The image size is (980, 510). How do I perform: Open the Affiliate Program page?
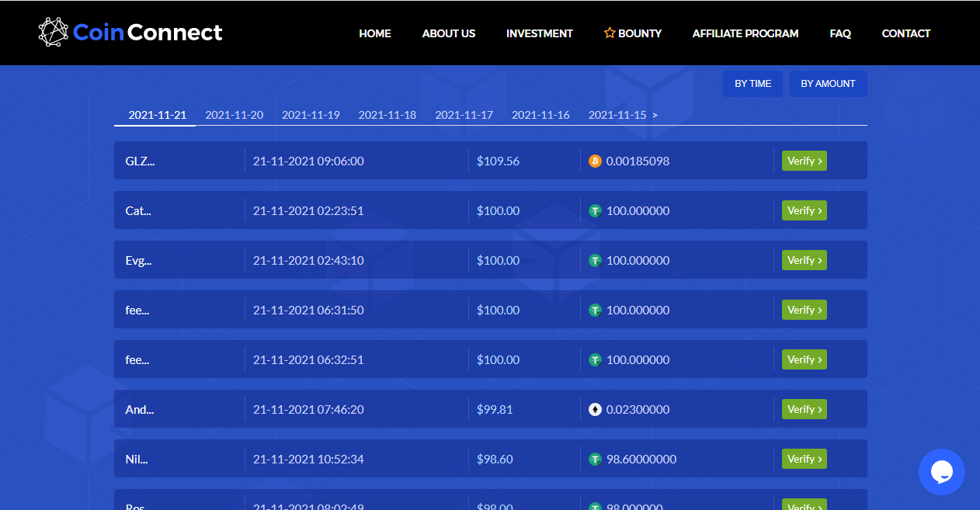click(745, 33)
